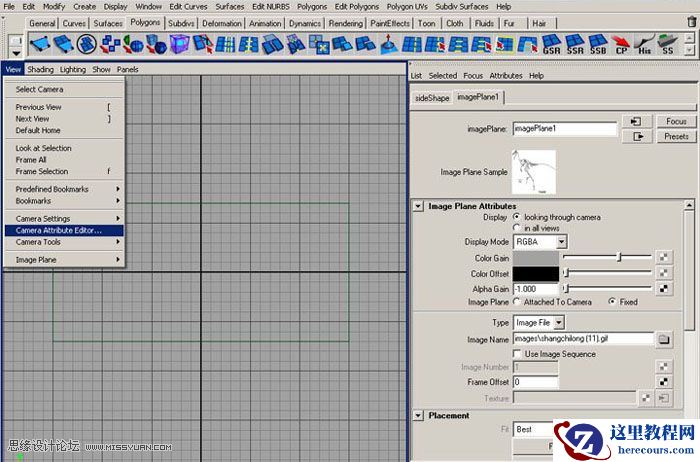Open the Edit Polygons menu
700x462 pixels.
click(x=357, y=6)
